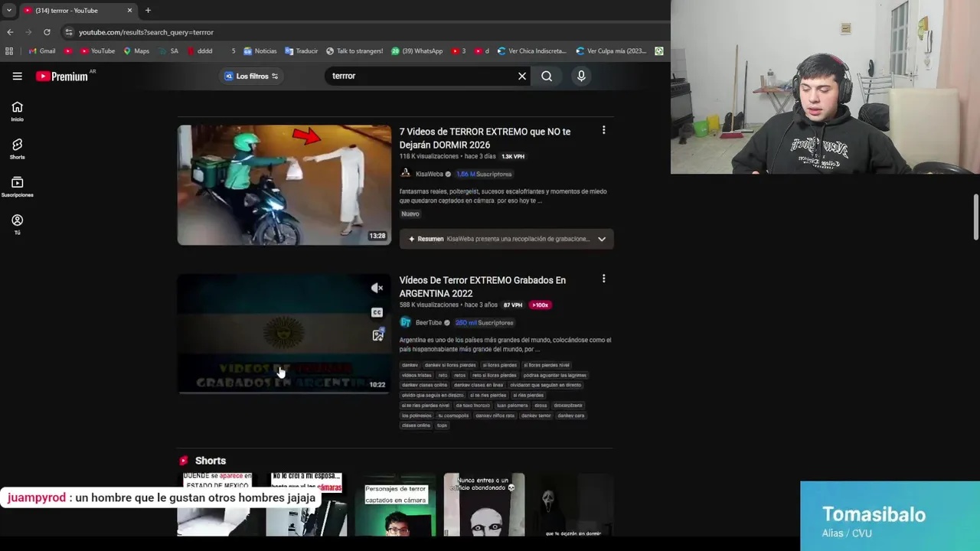Screen dimensions: 980x551
Task: Open the DUENDE se aparece short
Action: [217, 504]
